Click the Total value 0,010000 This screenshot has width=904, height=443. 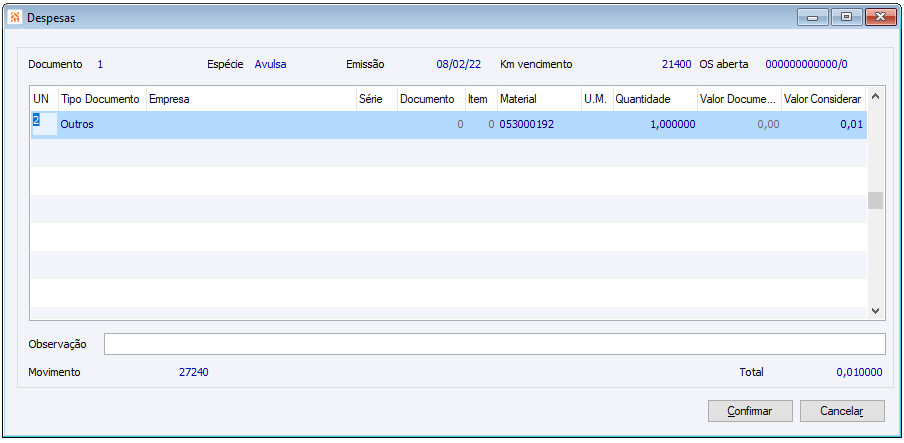[x=859, y=373]
